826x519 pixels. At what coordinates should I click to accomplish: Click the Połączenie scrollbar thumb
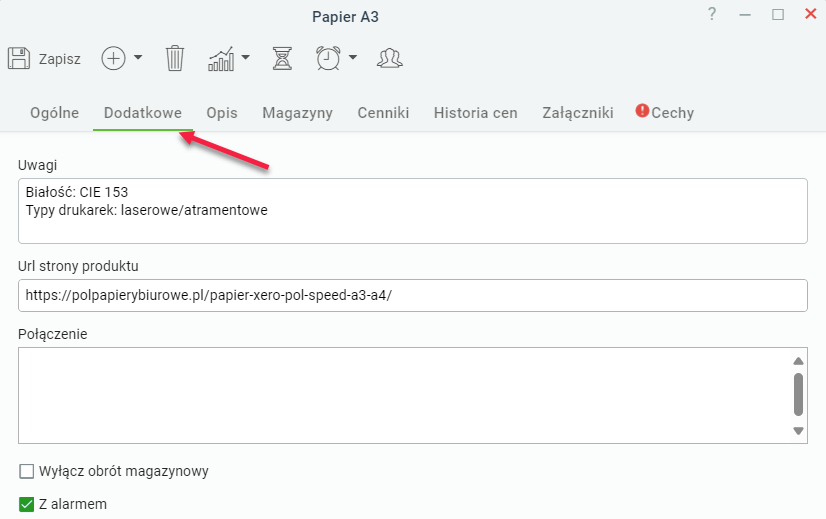pos(799,395)
